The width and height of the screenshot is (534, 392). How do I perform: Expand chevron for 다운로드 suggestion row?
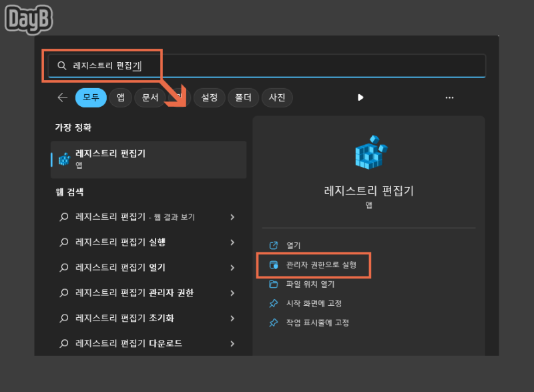(232, 344)
